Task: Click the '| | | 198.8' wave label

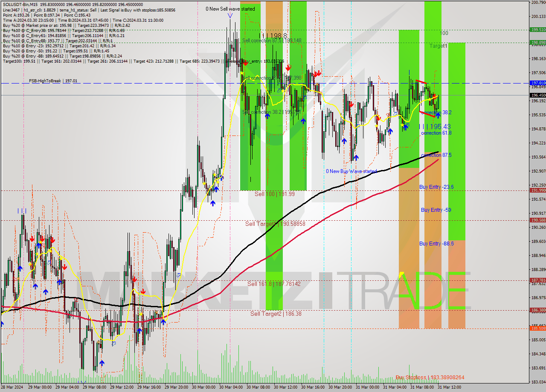Action: click(273, 36)
